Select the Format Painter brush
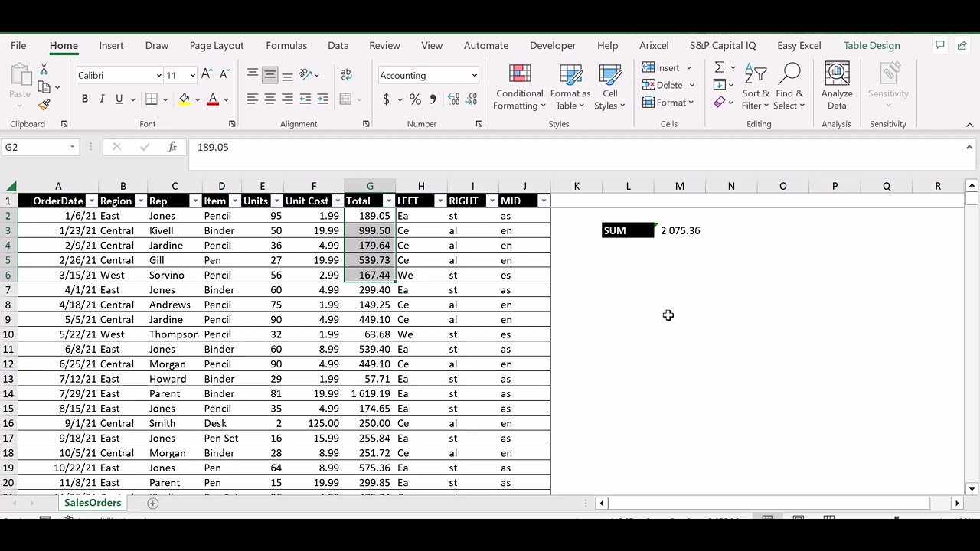This screenshot has width=980, height=551. click(44, 105)
